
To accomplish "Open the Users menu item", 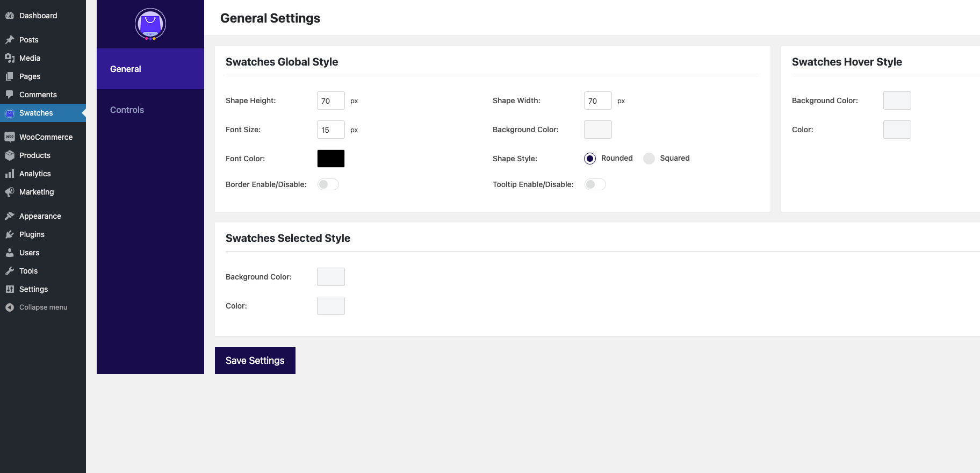I will click(x=43, y=253).
